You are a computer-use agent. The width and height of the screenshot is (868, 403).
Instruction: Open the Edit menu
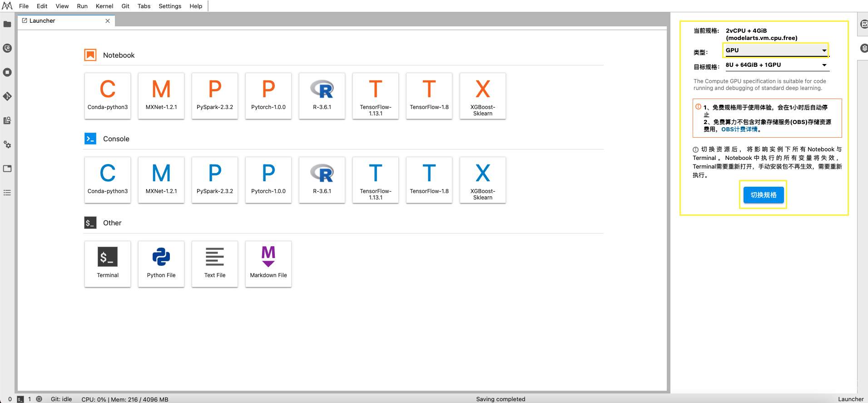(42, 6)
